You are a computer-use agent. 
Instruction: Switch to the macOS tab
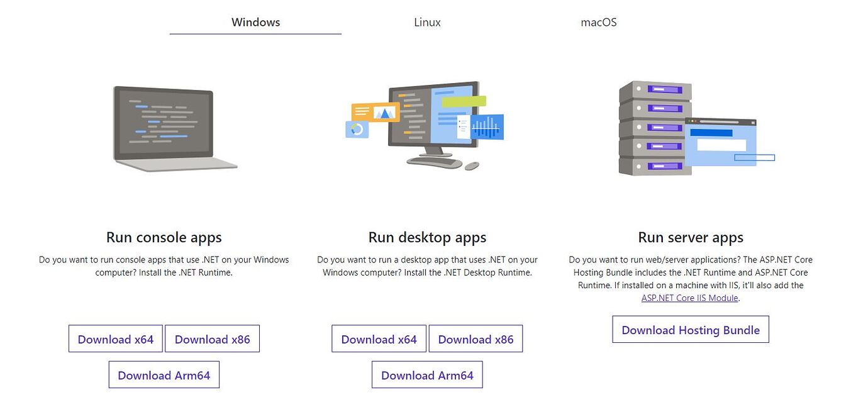pyautogui.click(x=598, y=22)
